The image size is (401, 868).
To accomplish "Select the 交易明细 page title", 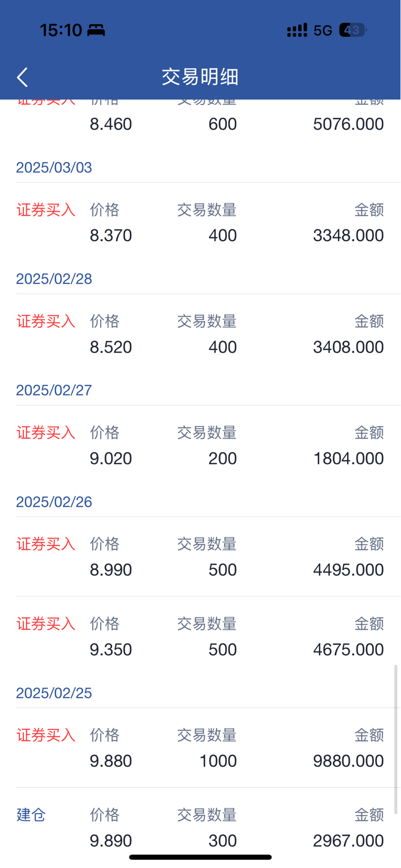I will [x=200, y=77].
